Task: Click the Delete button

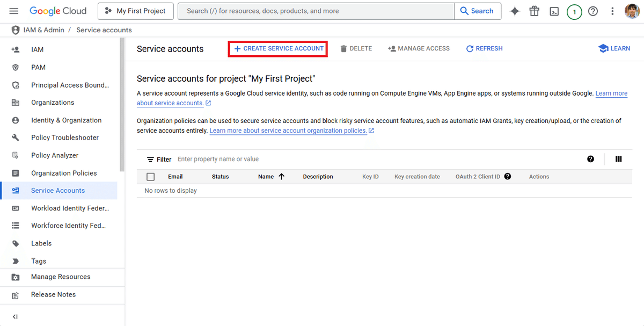Action: [x=356, y=48]
